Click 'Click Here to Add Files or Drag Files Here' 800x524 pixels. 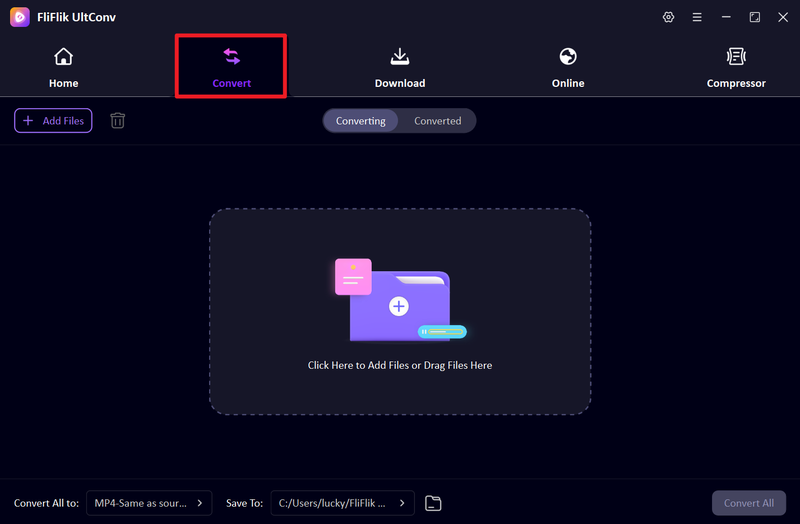(399, 365)
